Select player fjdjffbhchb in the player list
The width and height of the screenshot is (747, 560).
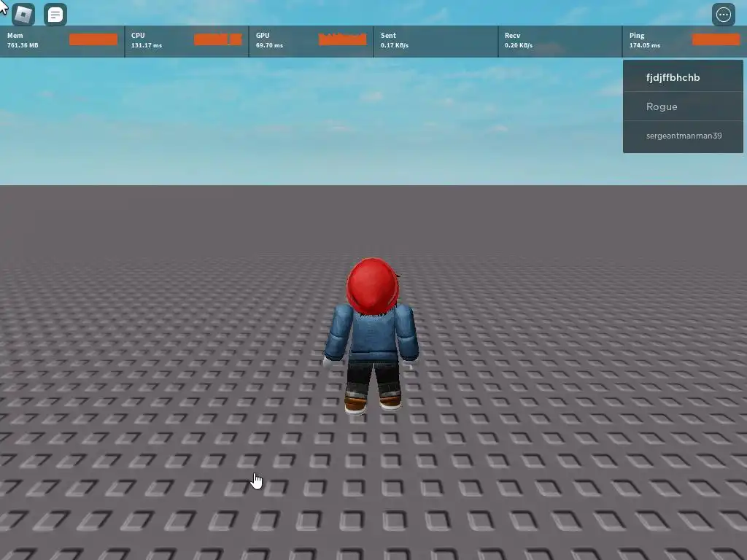(x=683, y=77)
